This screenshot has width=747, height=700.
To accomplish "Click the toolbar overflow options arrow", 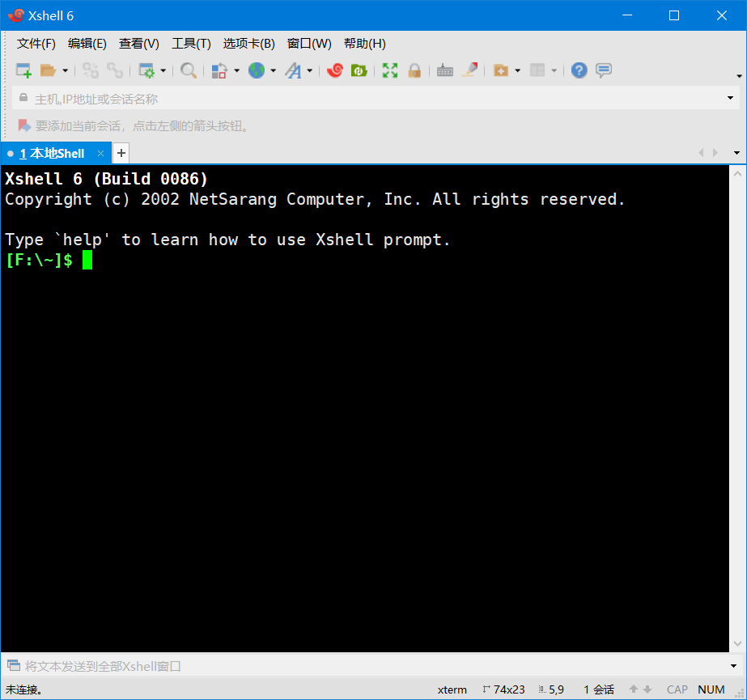I will 740,76.
